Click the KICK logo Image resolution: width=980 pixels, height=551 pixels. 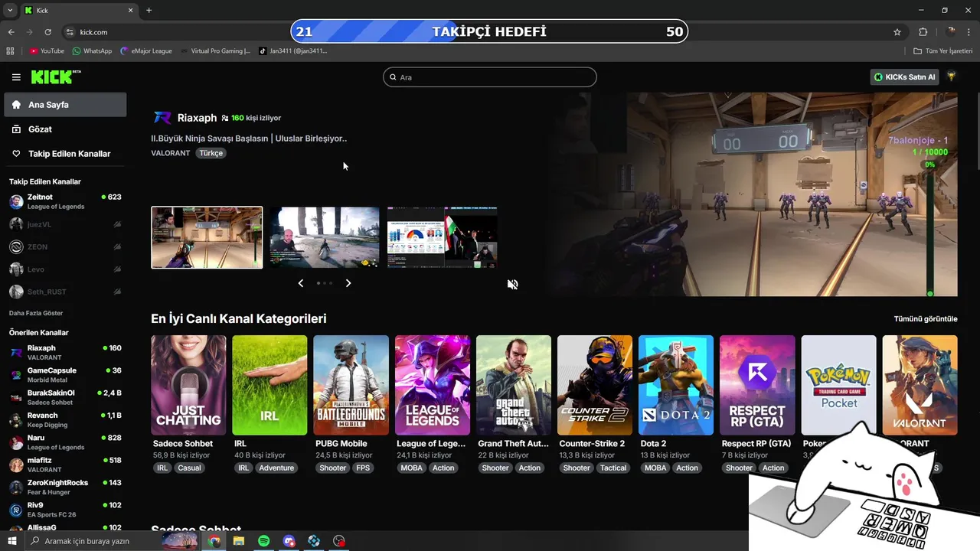pos(55,77)
